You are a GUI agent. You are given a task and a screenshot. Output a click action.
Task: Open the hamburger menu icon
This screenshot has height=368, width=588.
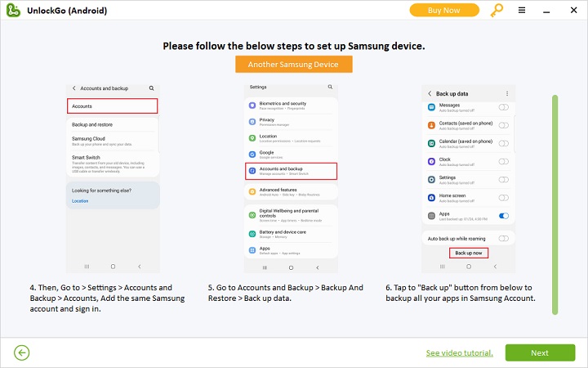pyautogui.click(x=522, y=10)
